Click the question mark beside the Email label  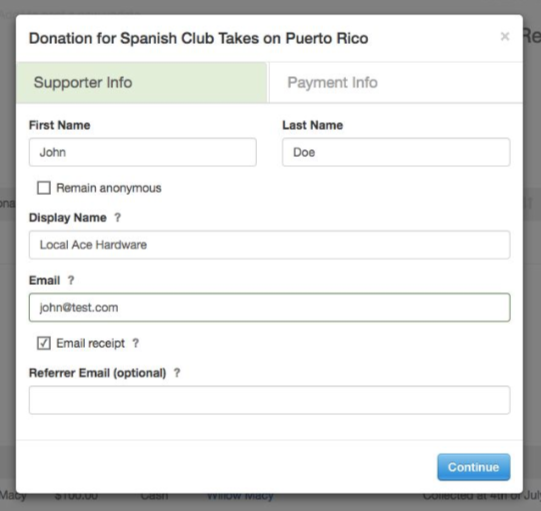[71, 280]
